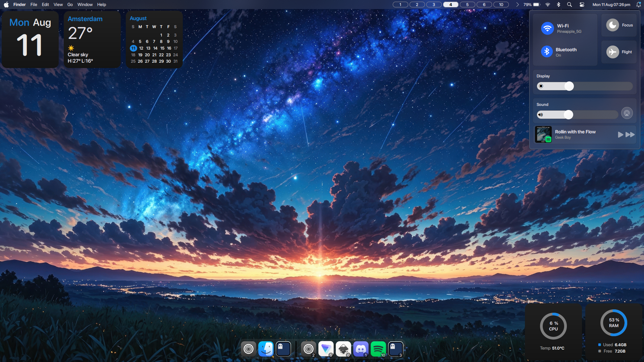Open Finder from the dock

266,349
